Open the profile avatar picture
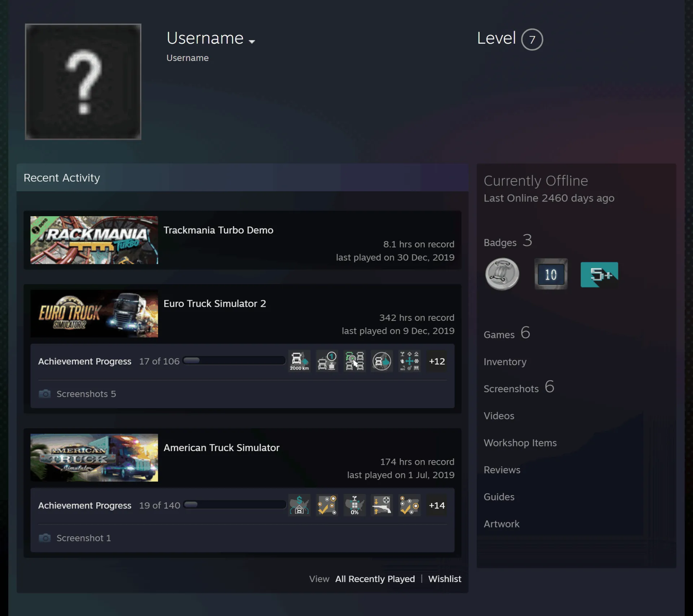The width and height of the screenshot is (693, 616). (x=83, y=82)
